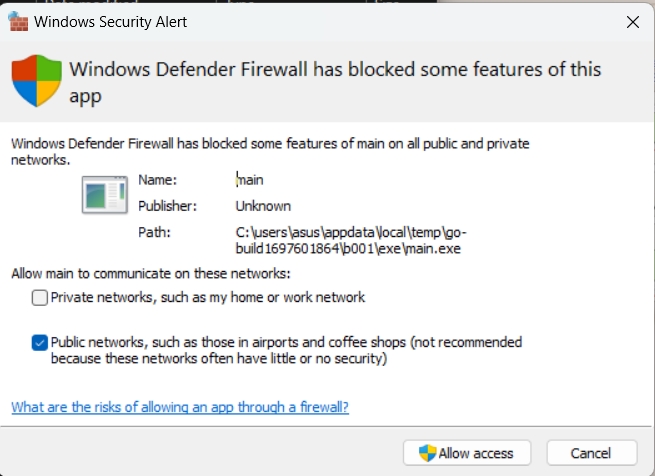The height and width of the screenshot is (476, 655).
Task: Click the Public networks description text
Action: tap(286, 350)
